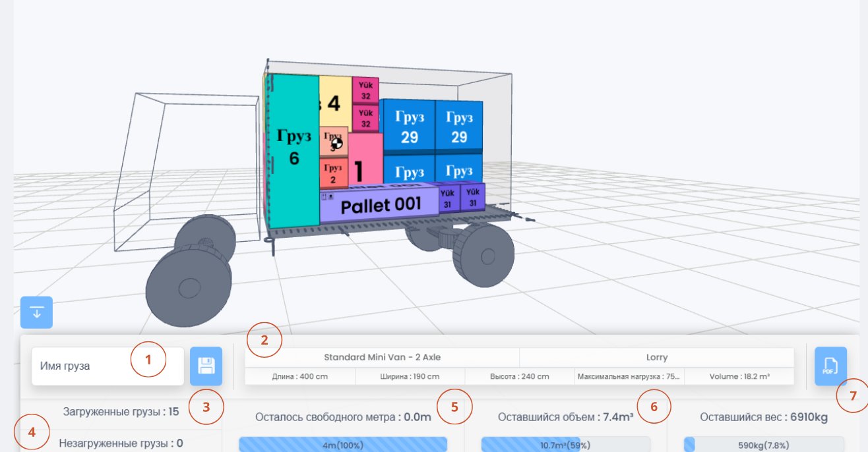
Task: Open the Загруженные грузы : 15 list
Action: [x=121, y=412]
